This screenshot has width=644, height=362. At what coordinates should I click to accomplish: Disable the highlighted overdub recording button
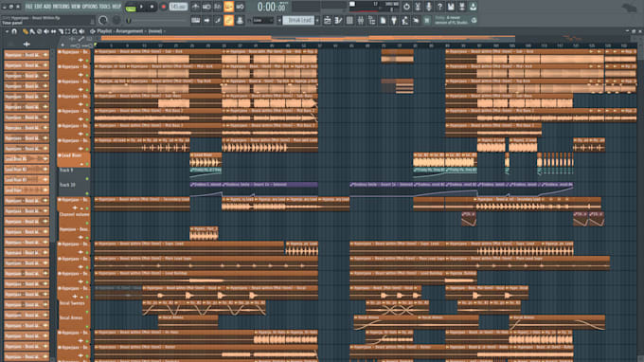point(229,7)
